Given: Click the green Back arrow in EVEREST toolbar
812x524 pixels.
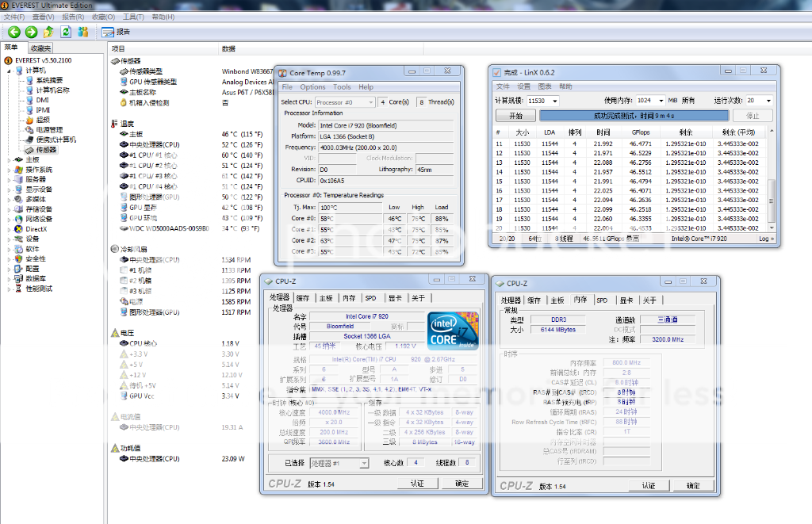Looking at the screenshot, I should point(14,32).
